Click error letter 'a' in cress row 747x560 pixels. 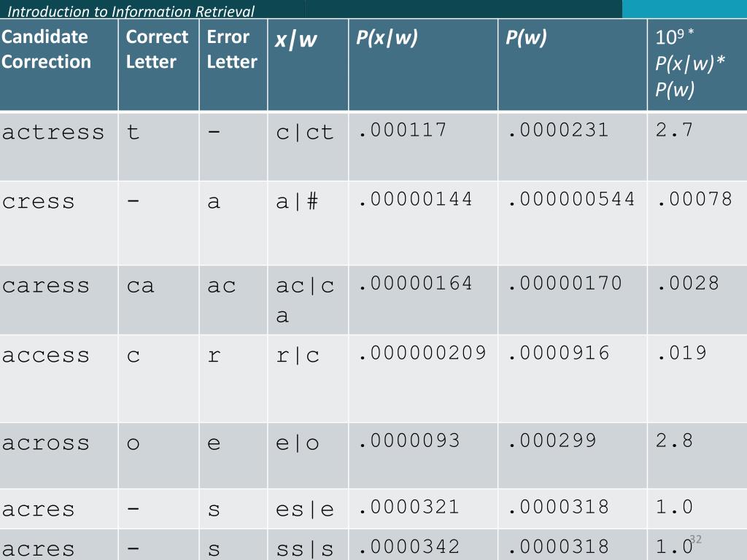click(x=214, y=202)
